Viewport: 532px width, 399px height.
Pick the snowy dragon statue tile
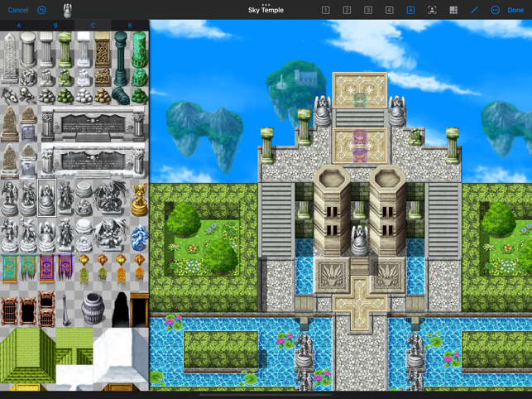pos(111,235)
